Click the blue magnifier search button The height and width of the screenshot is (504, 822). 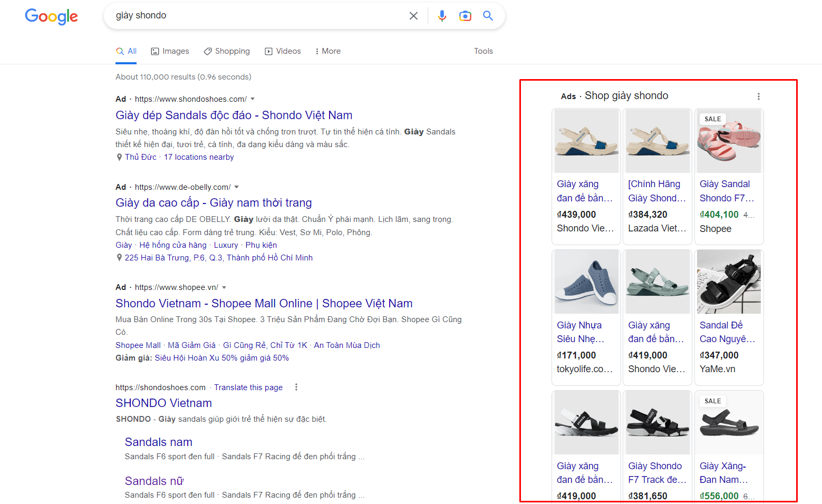488,16
